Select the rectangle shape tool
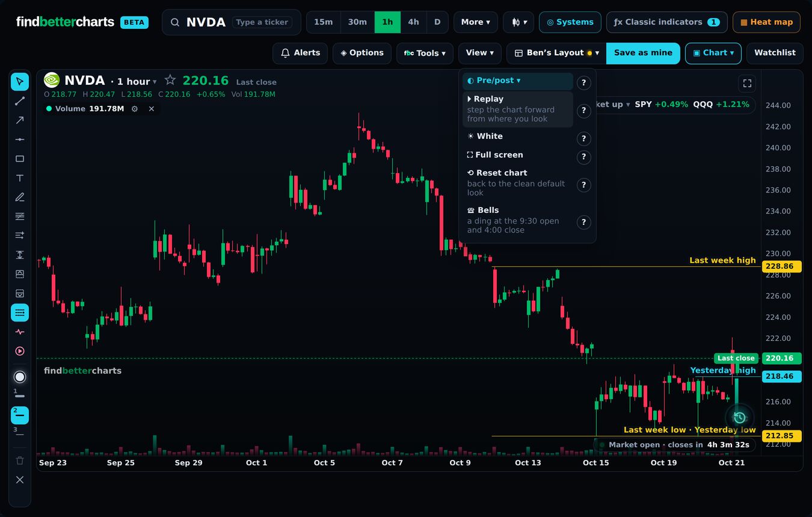 pyautogui.click(x=20, y=159)
